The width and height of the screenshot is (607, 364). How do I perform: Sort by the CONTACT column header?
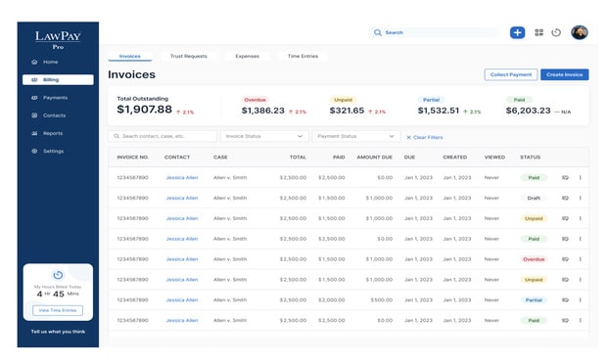[177, 158]
